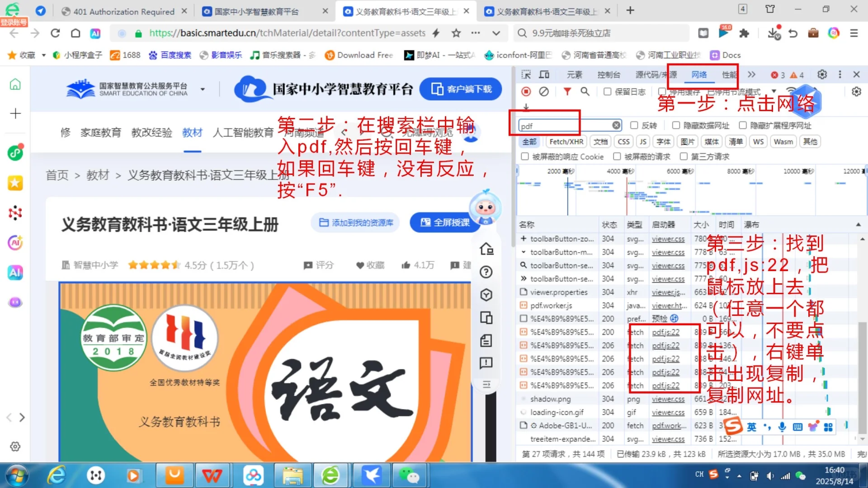
Task: Click the viewer.css initiator link for shadow.png
Action: pyautogui.click(x=668, y=399)
